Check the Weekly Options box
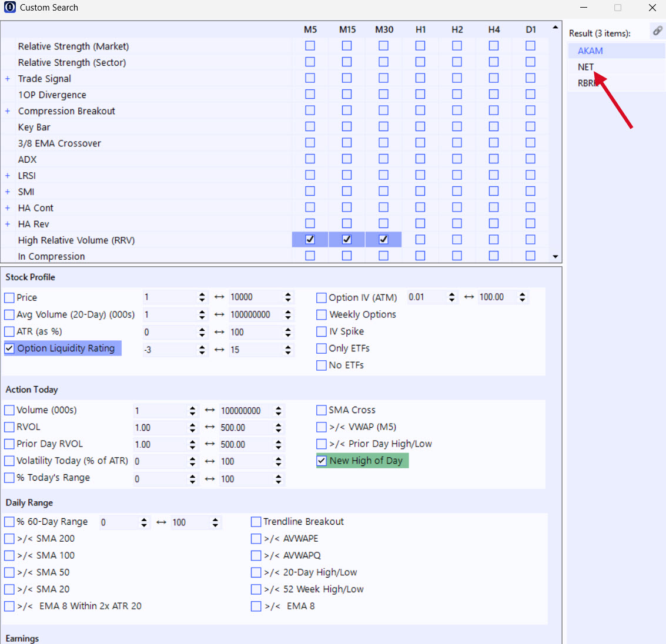666x644 pixels. [322, 314]
